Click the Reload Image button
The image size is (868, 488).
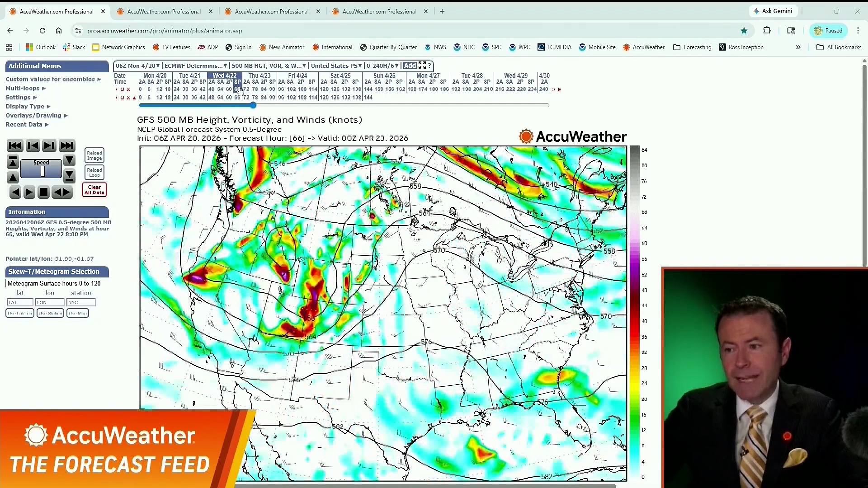point(94,155)
